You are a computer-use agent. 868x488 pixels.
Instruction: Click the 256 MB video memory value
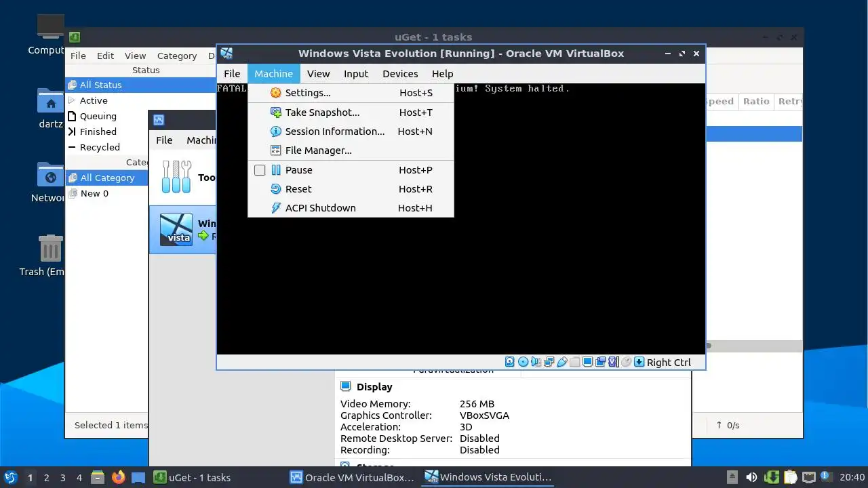point(477,404)
